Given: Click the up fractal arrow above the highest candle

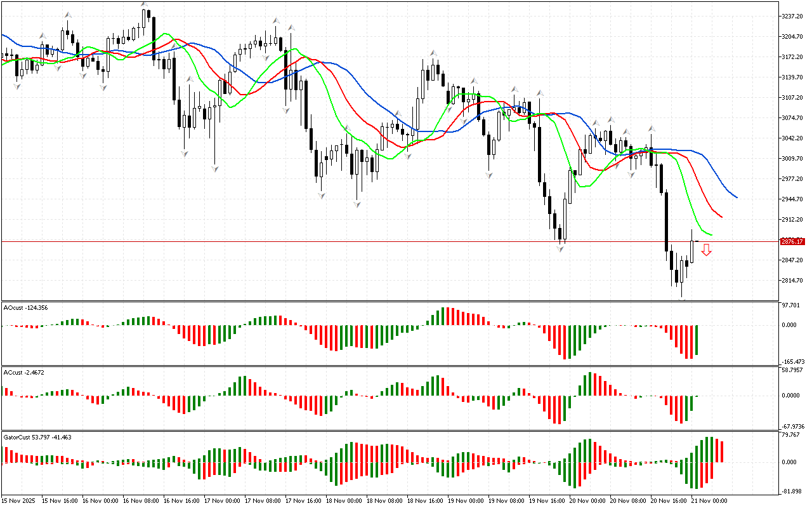Looking at the screenshot, I should [145, 5].
